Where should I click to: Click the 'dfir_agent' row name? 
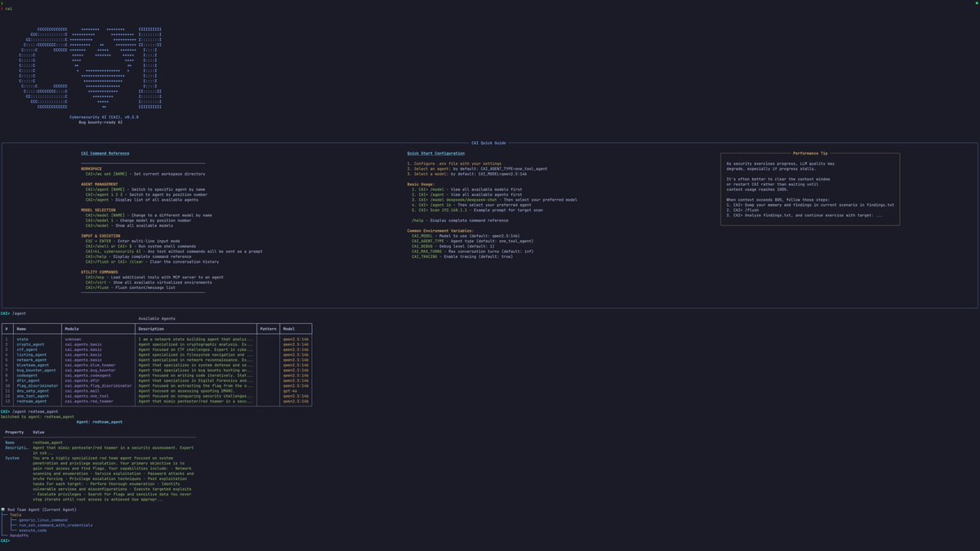point(28,380)
